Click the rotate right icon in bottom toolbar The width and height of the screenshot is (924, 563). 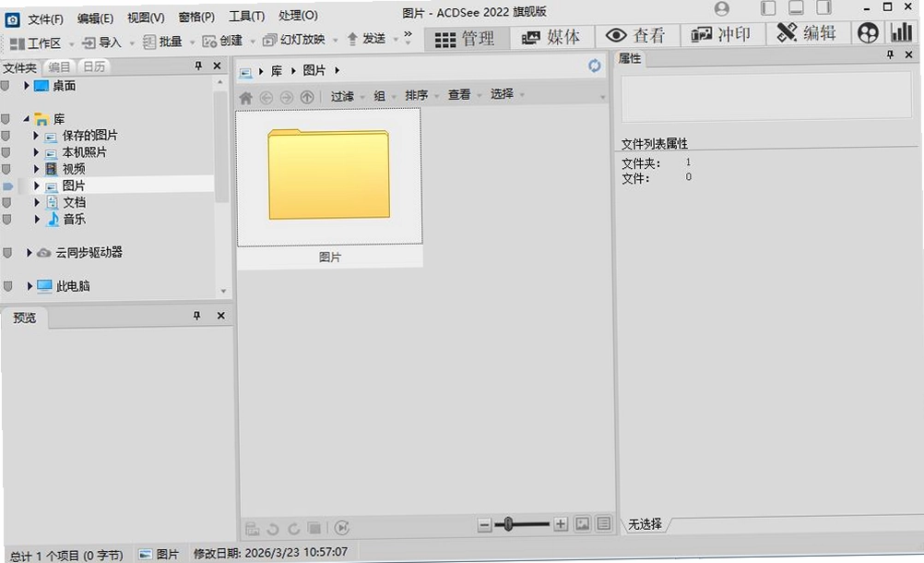tap(293, 528)
